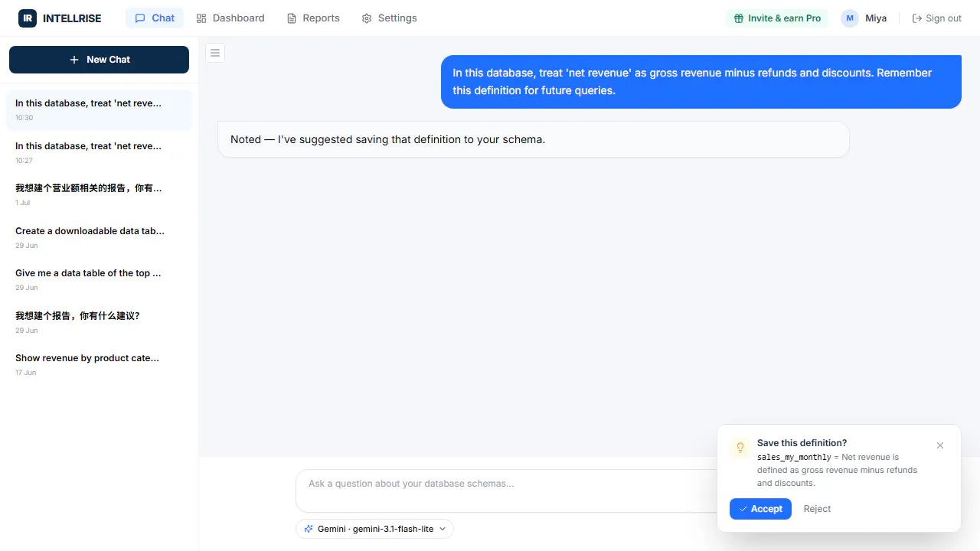Click the Save this definition? heading

coord(802,443)
